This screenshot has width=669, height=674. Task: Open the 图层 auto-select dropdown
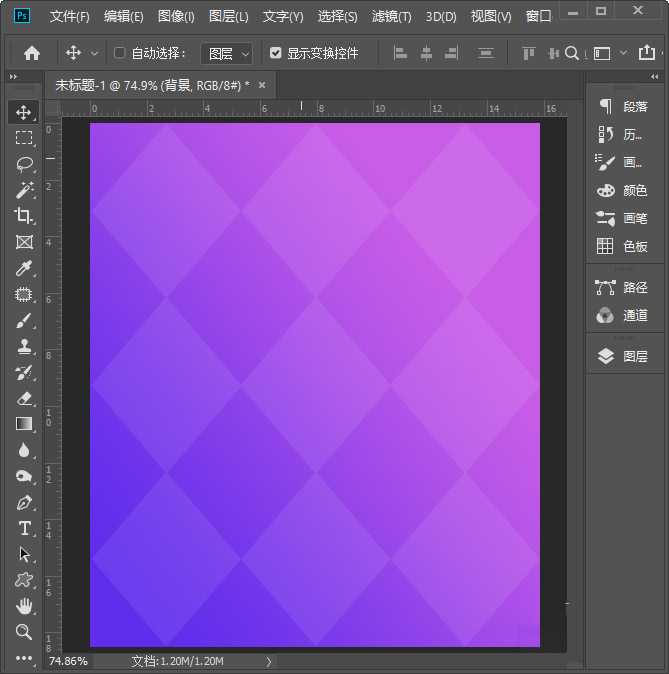click(227, 53)
